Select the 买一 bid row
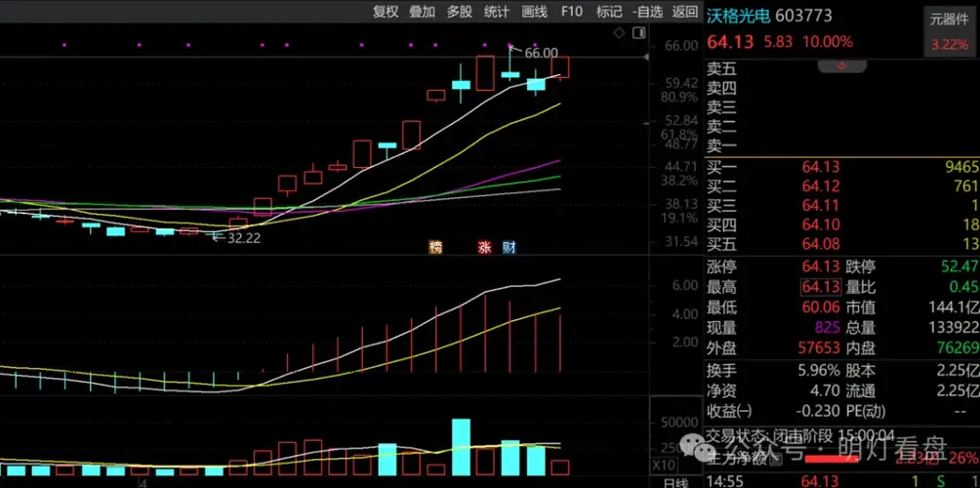The height and width of the screenshot is (488, 980). click(x=841, y=167)
